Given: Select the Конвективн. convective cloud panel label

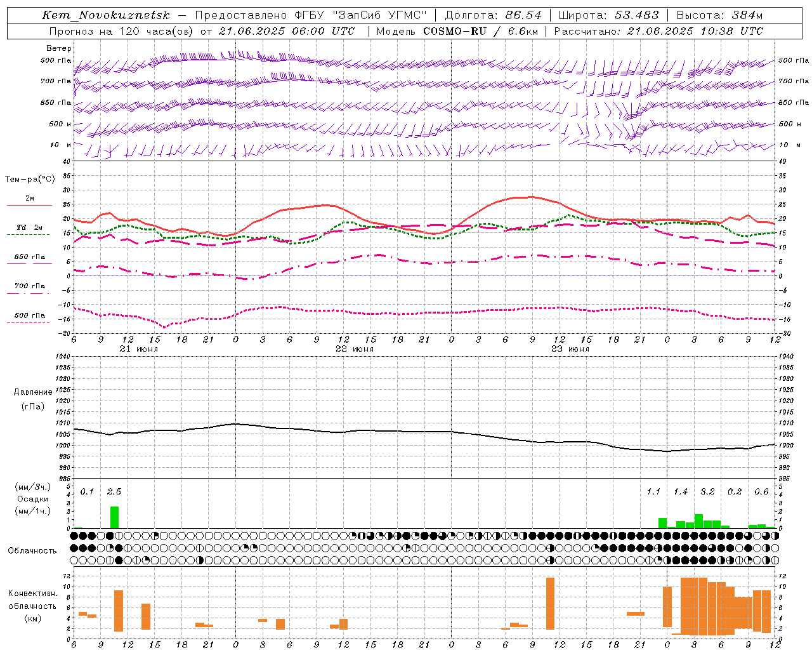Looking at the screenshot, I should coord(33,594).
